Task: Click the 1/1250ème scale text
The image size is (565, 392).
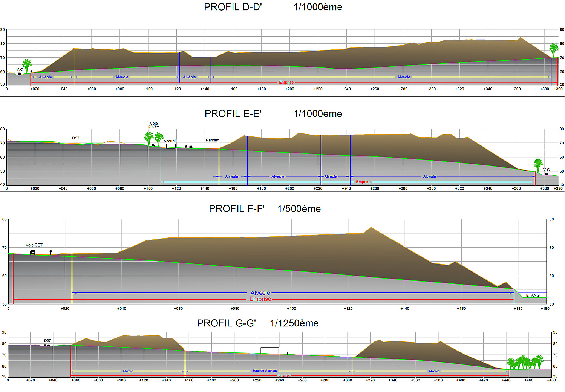Action: pos(294,323)
